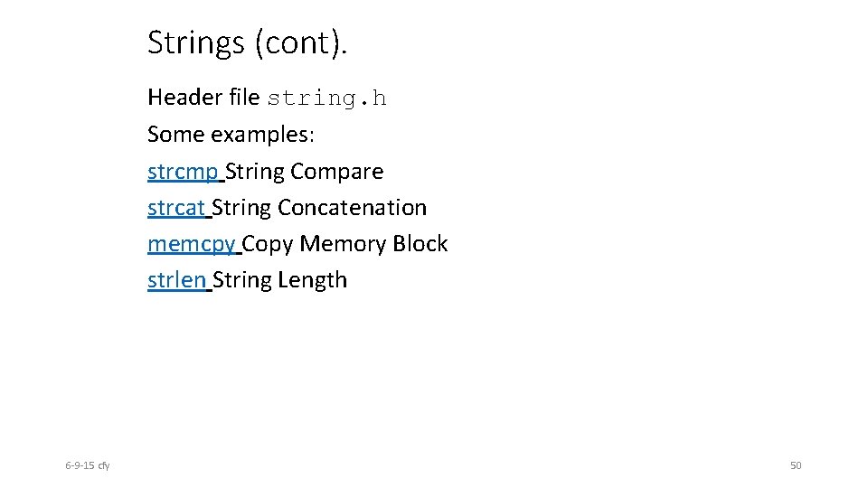This screenshot has height=488, width=868.
Task: Click the memcpy link
Action: coord(191,244)
